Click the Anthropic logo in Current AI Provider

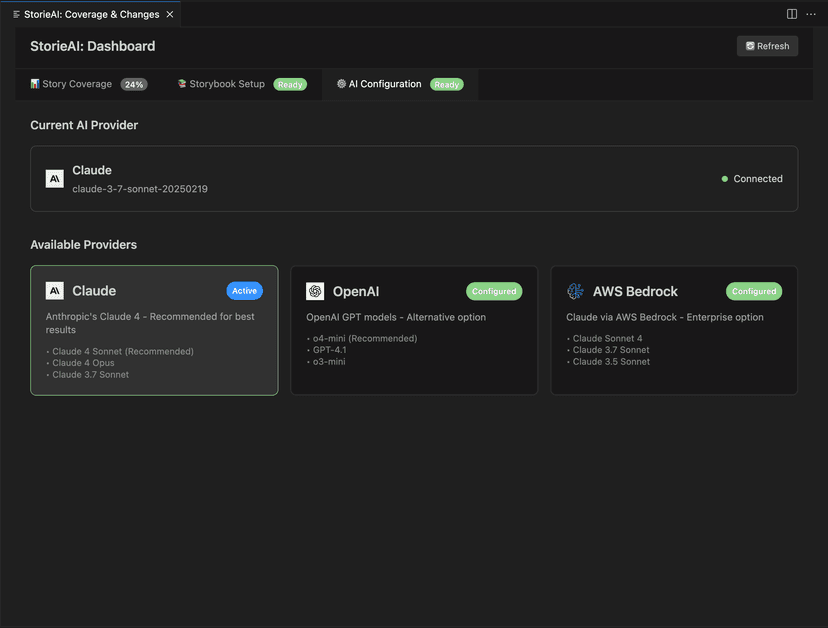click(54, 179)
